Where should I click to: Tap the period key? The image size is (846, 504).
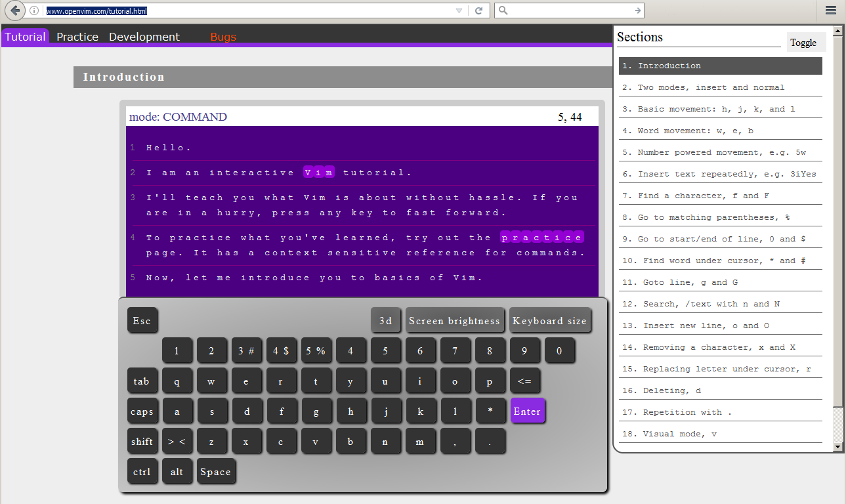point(490,441)
